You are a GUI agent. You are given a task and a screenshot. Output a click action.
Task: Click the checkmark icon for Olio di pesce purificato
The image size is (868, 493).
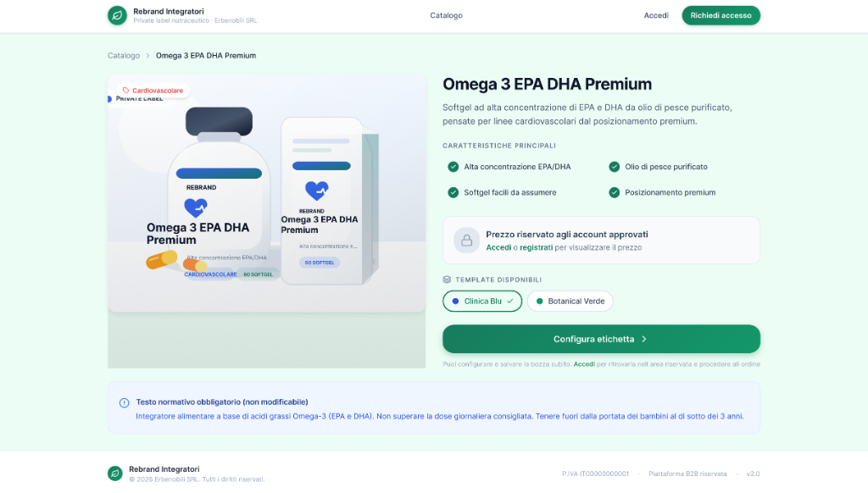(x=614, y=167)
